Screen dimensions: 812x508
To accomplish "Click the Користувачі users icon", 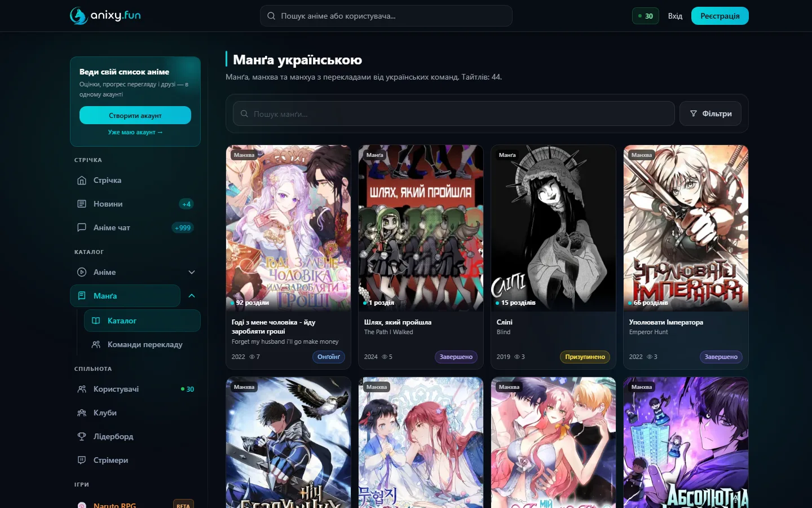I will 82,389.
